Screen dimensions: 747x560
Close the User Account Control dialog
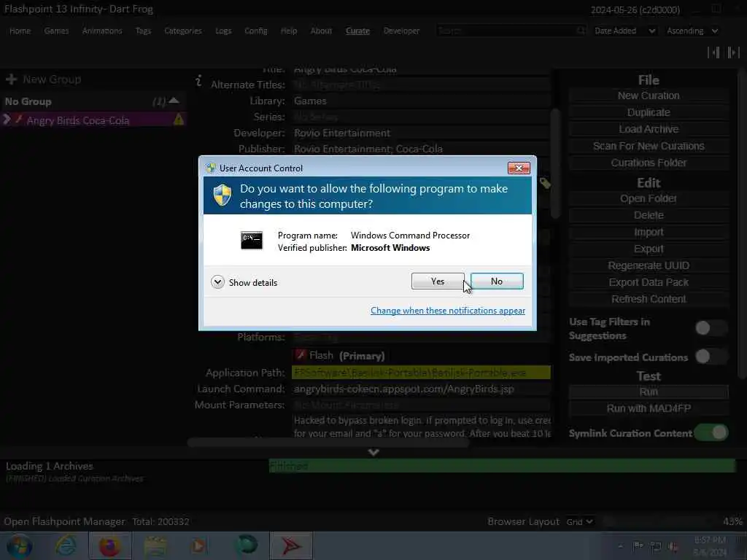click(519, 168)
